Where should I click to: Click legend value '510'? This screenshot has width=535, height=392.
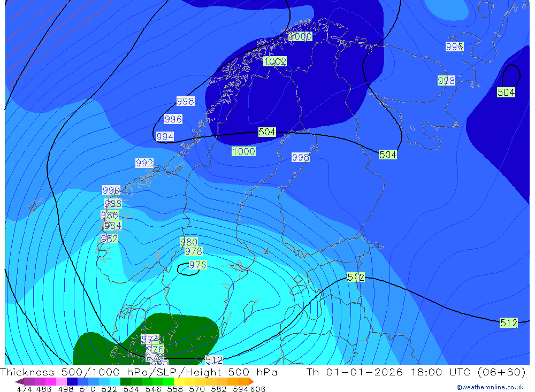pos(88,389)
